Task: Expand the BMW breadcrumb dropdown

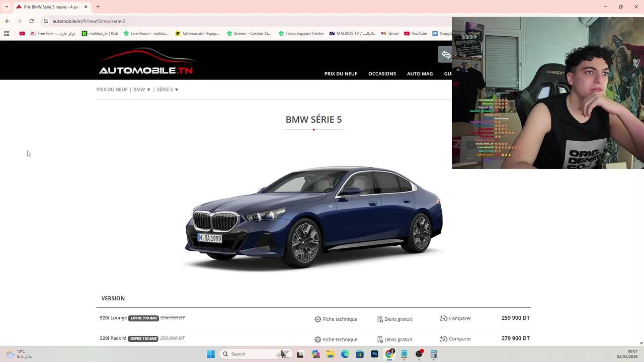Action: pos(142,89)
